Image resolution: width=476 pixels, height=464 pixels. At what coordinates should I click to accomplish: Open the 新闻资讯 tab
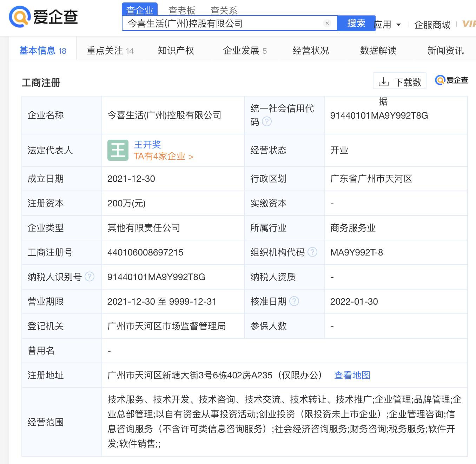click(445, 50)
